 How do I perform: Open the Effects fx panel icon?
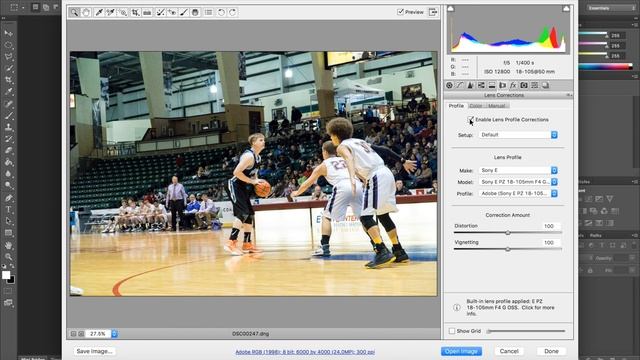click(513, 85)
